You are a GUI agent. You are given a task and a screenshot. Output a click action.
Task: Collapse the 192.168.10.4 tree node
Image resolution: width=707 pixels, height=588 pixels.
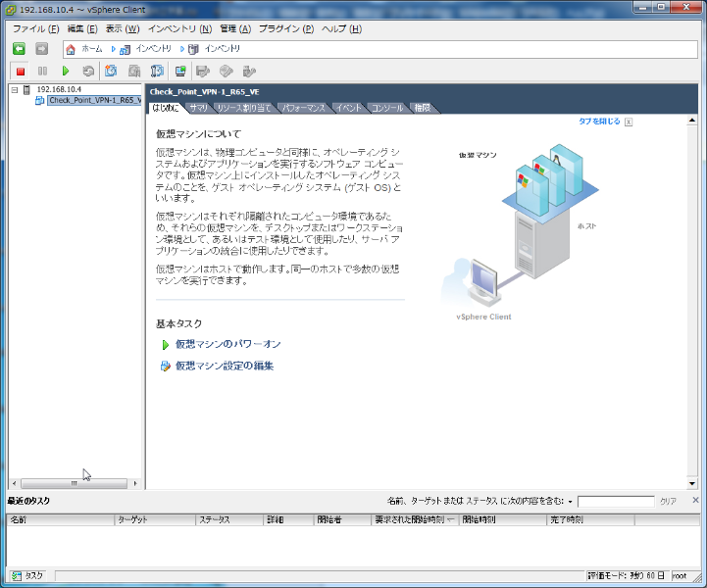pyautogui.click(x=15, y=89)
